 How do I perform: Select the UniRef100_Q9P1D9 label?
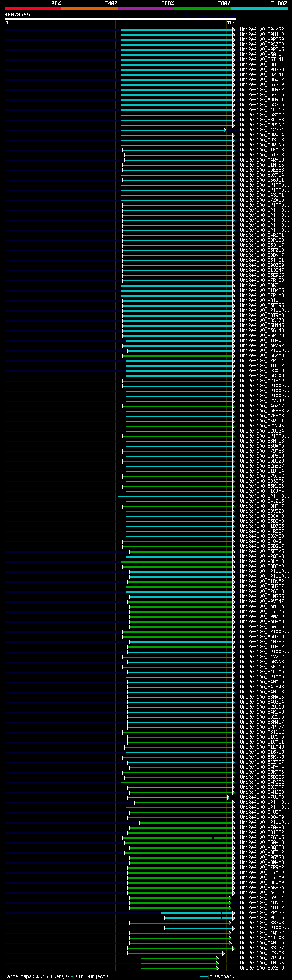pyautogui.click(x=262, y=240)
